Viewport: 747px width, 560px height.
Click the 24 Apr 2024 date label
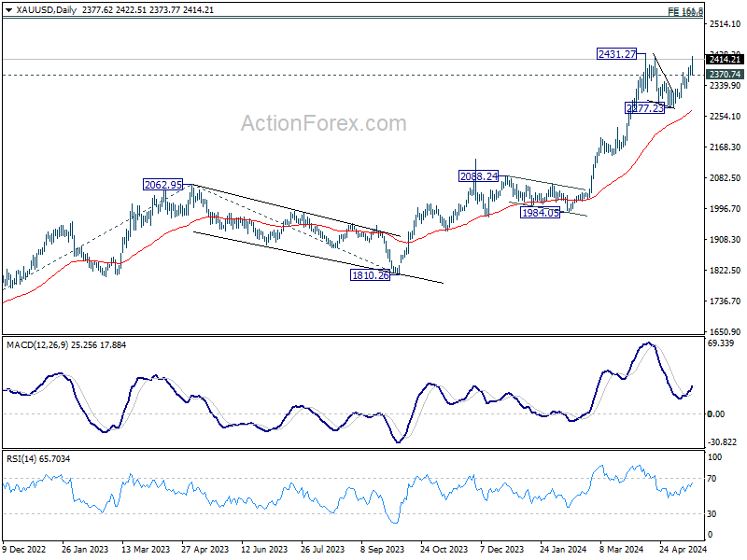[683, 549]
